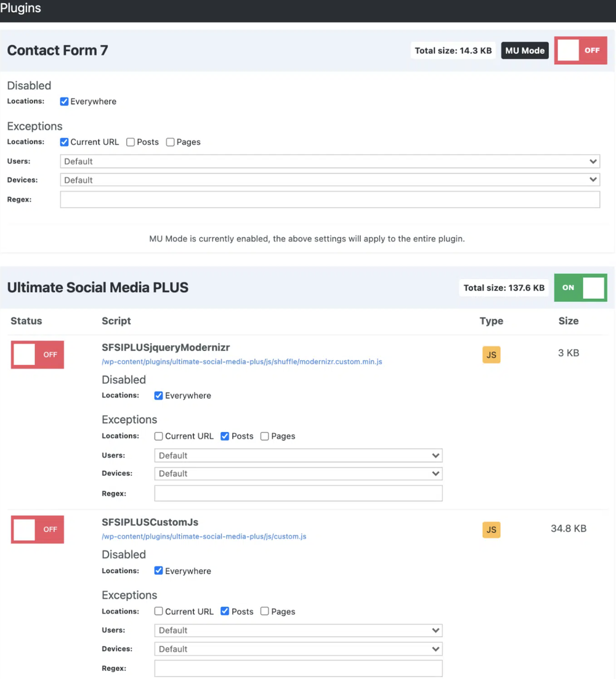Image resolution: width=616 pixels, height=679 pixels.
Task: Click JS type badge for SFSIPLUSjqueryModernizr
Action: [x=492, y=355]
